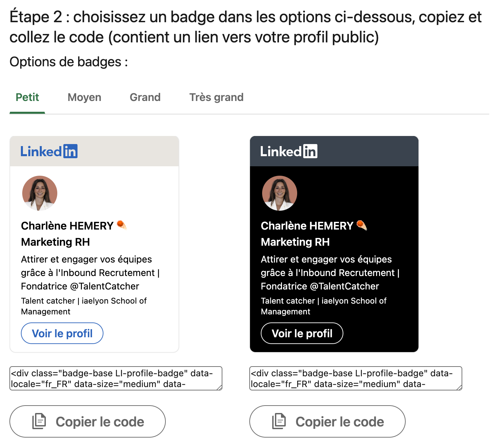Click the rocket emoji on dark badge

point(362,225)
